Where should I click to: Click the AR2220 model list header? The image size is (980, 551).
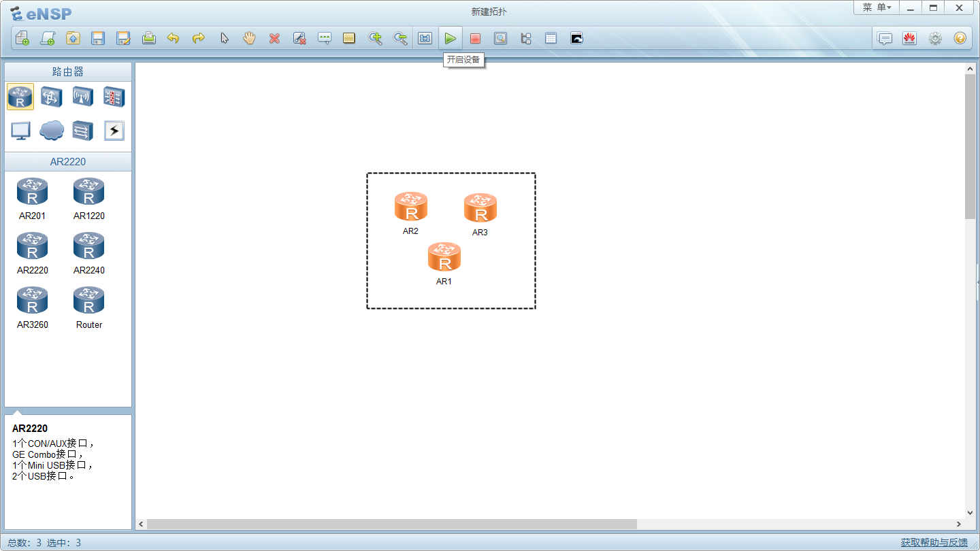click(x=68, y=162)
